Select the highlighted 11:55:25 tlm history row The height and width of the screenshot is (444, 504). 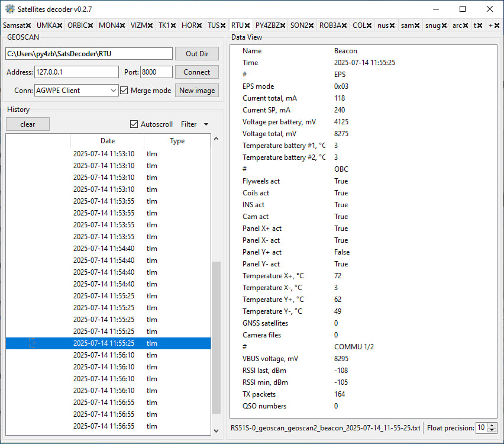108,343
